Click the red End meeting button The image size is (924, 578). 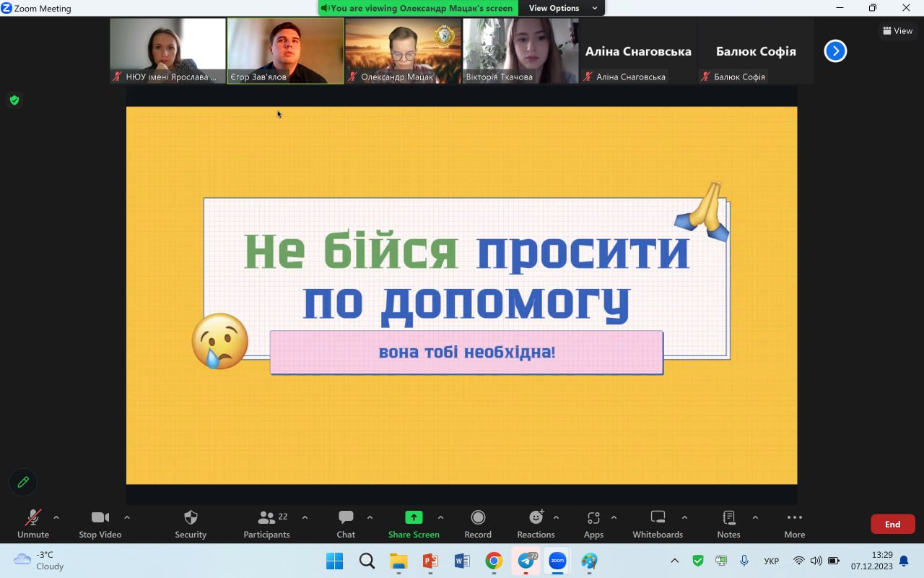click(x=892, y=524)
